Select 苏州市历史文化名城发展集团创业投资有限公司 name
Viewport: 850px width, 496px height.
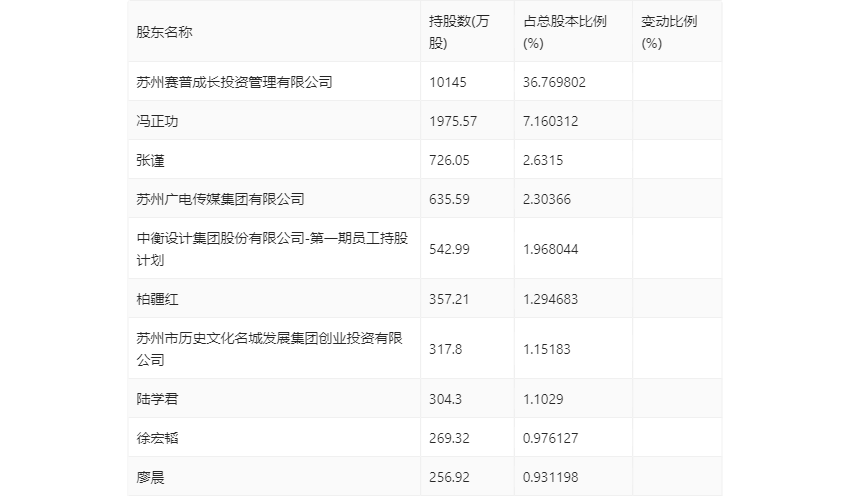[269, 349]
